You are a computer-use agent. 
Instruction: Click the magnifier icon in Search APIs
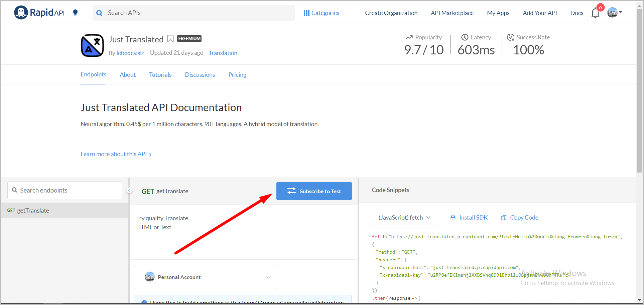tap(99, 13)
